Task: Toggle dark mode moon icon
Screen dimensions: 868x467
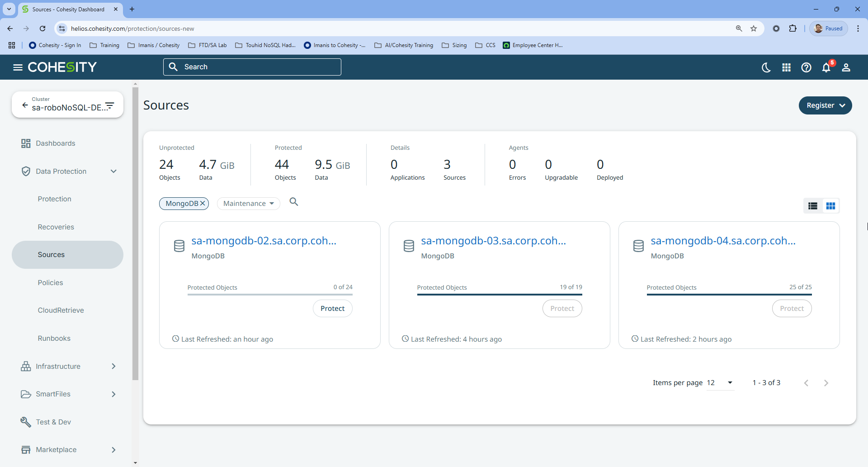Action: click(x=766, y=67)
